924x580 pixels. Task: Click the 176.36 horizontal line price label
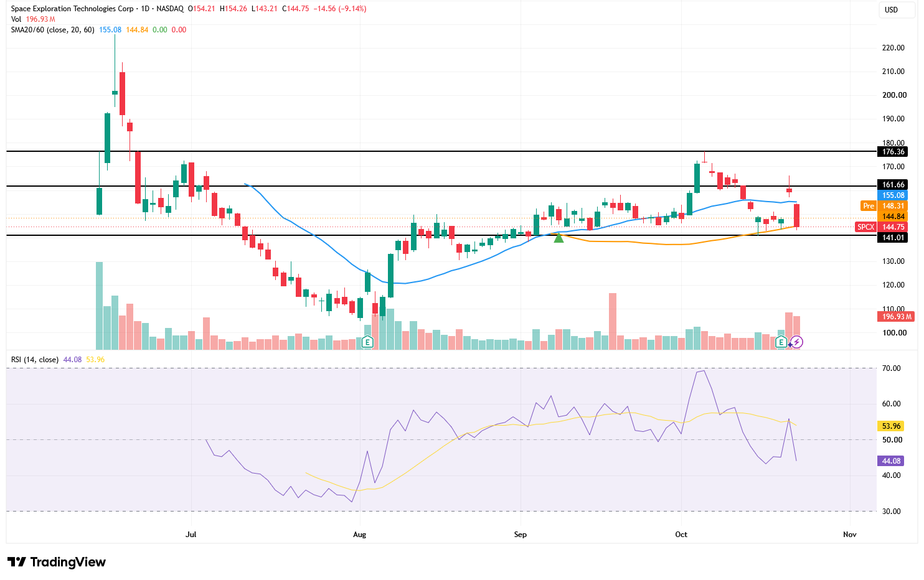point(893,152)
